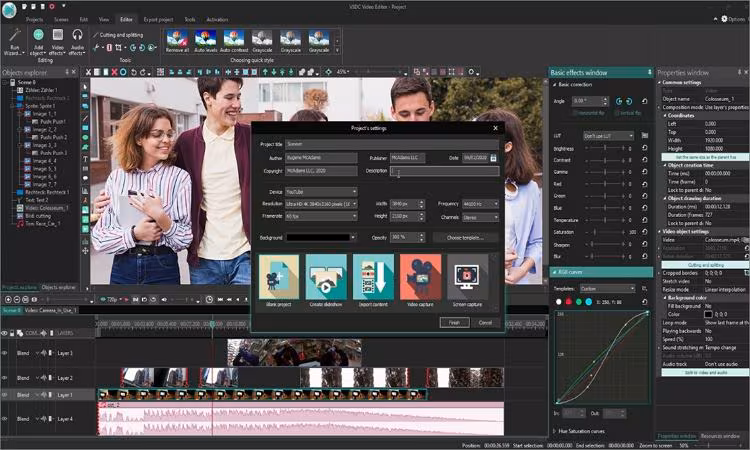Expand the Framerate dropdown

click(321, 215)
